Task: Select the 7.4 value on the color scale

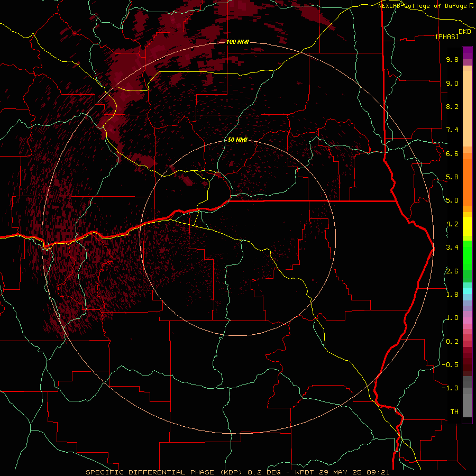Action: [x=452, y=130]
